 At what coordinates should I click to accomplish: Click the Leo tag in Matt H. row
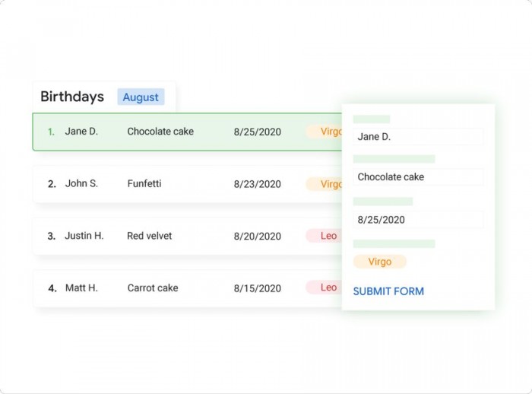(327, 288)
